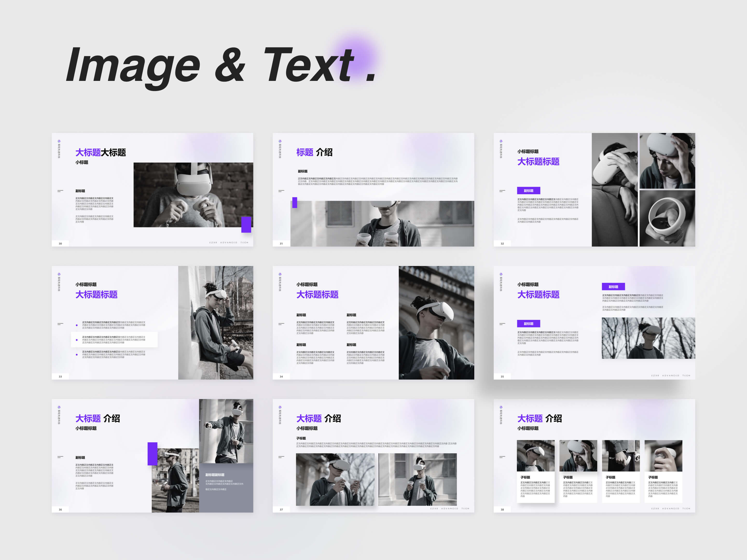Select the second card photo on slide 38
Screen dimensions: 747x560
578,456
